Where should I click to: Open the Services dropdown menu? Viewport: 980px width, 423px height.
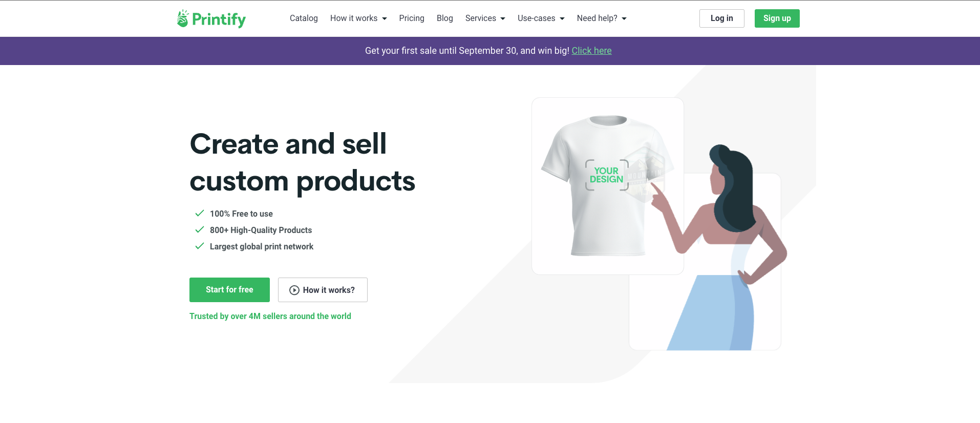click(485, 18)
